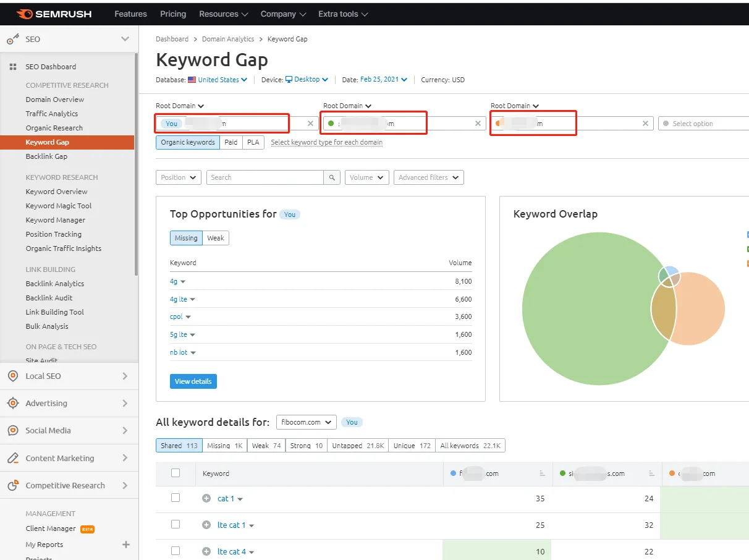Select the Unique 172 tab
This screenshot has width=749, height=560.
[x=412, y=446]
